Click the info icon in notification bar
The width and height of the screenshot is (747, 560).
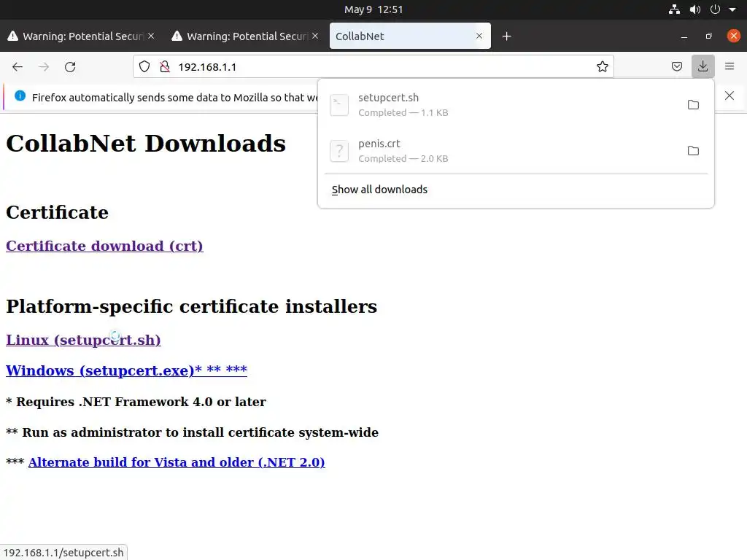click(x=20, y=96)
